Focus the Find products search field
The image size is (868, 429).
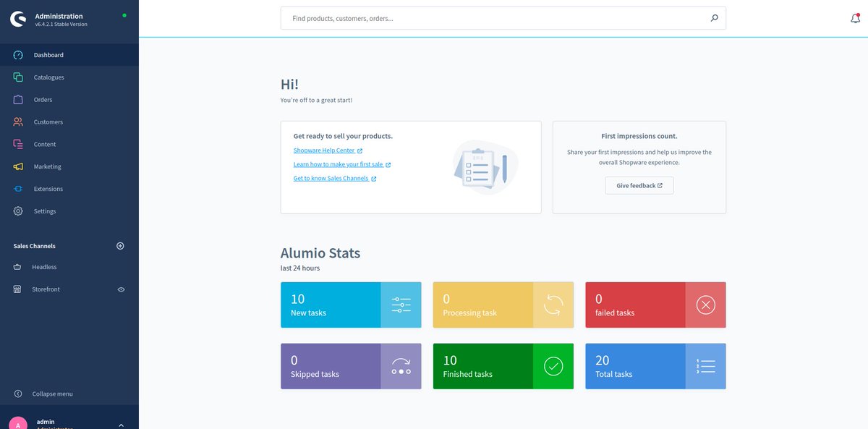coord(503,18)
